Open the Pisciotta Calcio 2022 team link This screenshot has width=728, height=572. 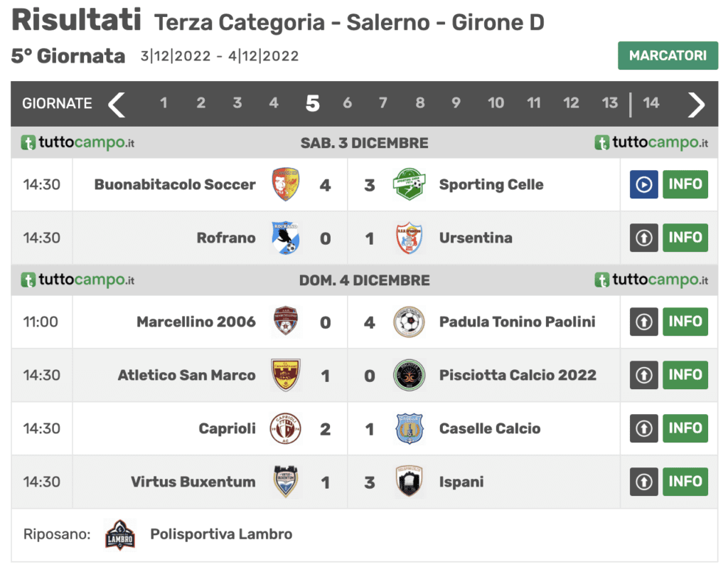tap(518, 375)
